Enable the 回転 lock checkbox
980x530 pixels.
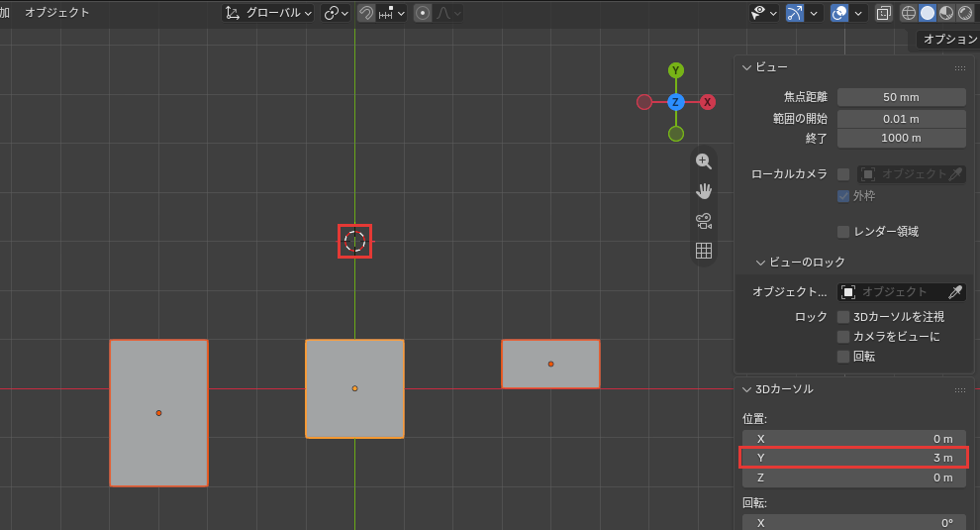point(843,357)
